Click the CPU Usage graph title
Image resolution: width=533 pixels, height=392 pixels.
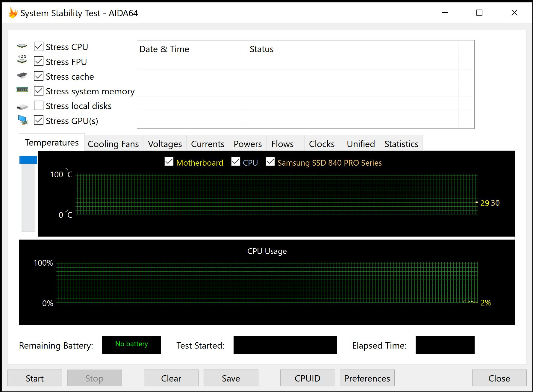(x=267, y=251)
